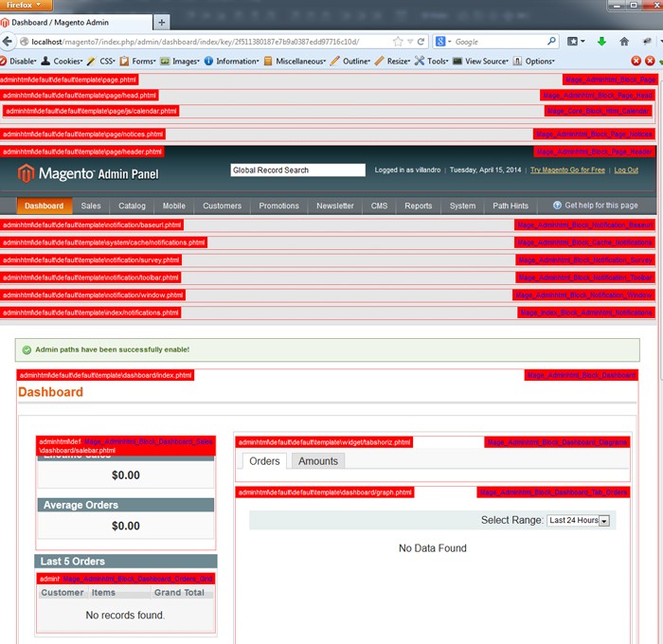
Task: Go to Dashboard in main navigation
Action: (44, 206)
